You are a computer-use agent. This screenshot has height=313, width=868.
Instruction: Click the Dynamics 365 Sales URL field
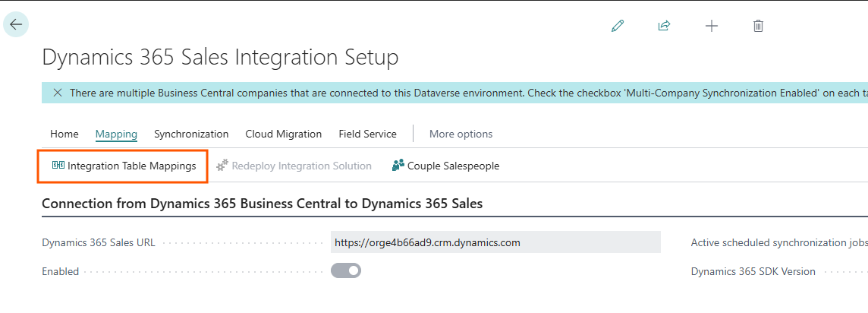[x=495, y=242]
